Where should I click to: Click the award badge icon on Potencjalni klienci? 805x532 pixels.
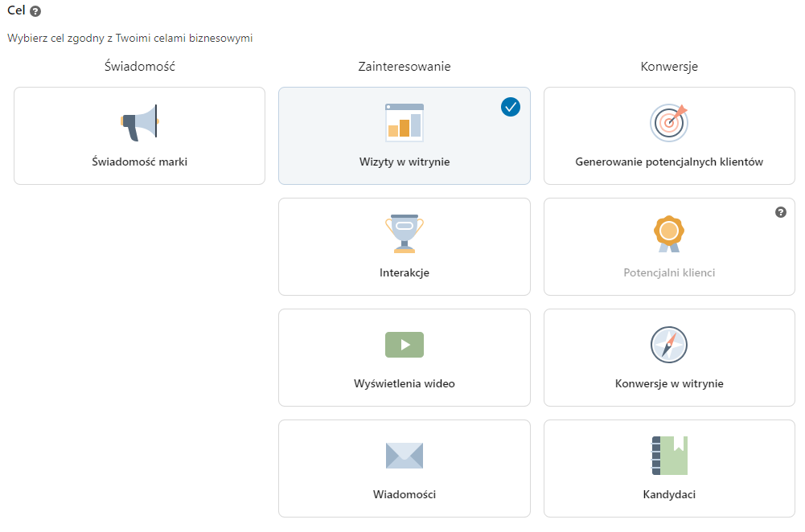tap(668, 232)
